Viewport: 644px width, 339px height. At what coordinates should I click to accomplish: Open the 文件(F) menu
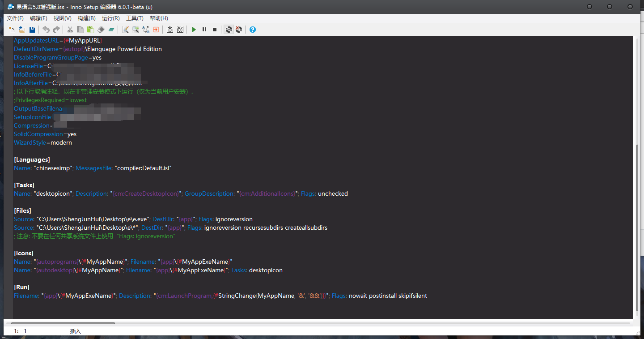coord(15,18)
